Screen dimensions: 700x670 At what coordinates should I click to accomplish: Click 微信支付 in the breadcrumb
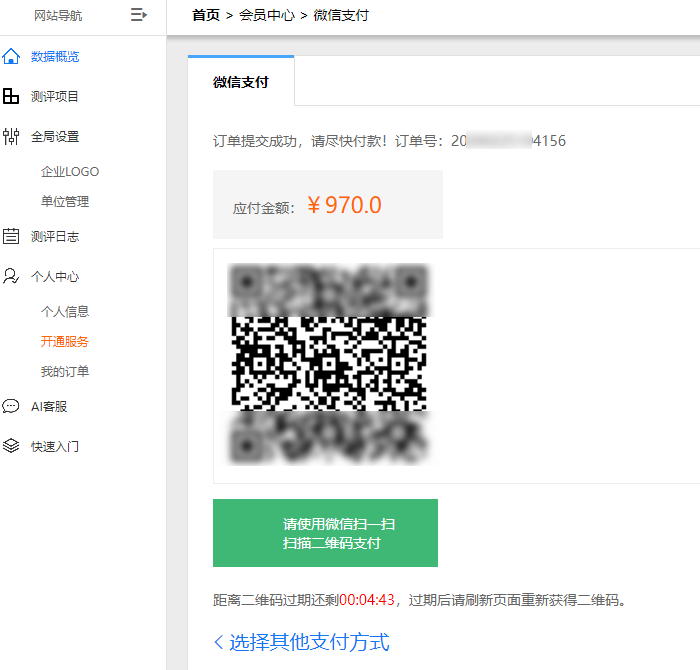[x=341, y=15]
